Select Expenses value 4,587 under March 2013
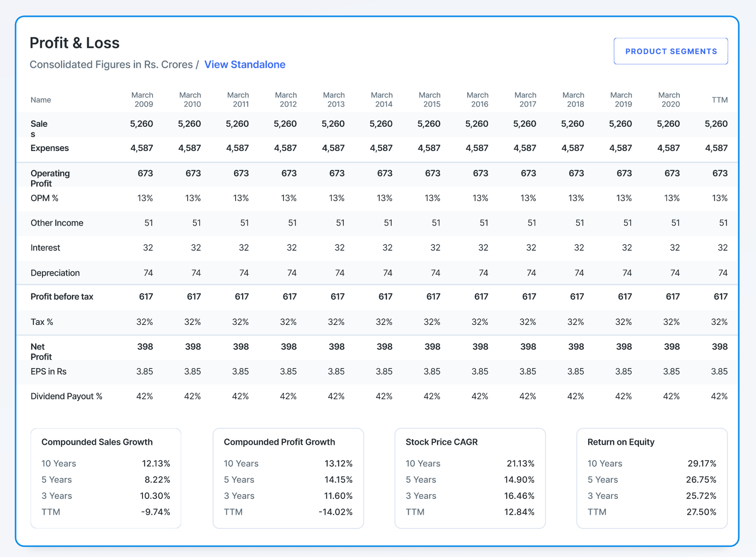The image size is (756, 557). [x=333, y=148]
